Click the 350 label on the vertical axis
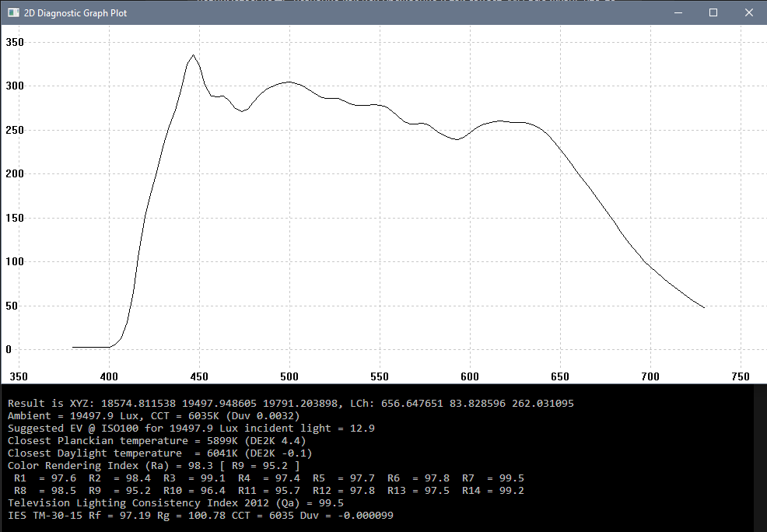This screenshot has height=532, width=767. pyautogui.click(x=16, y=43)
